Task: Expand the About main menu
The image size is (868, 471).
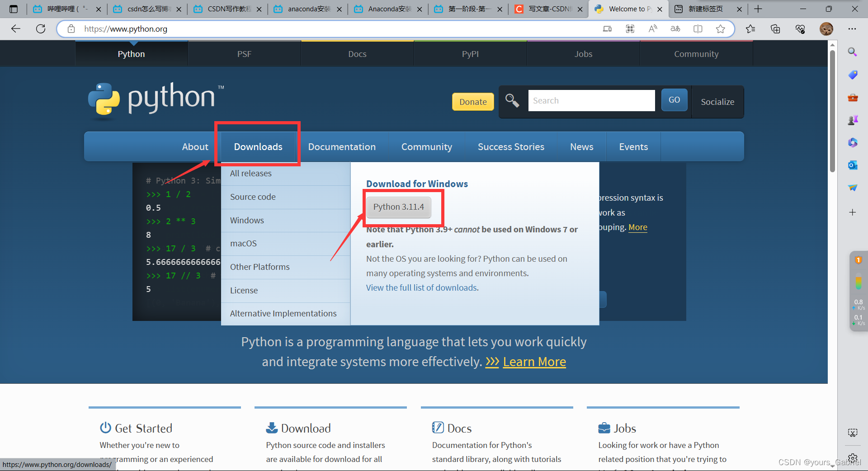Action: (x=195, y=147)
